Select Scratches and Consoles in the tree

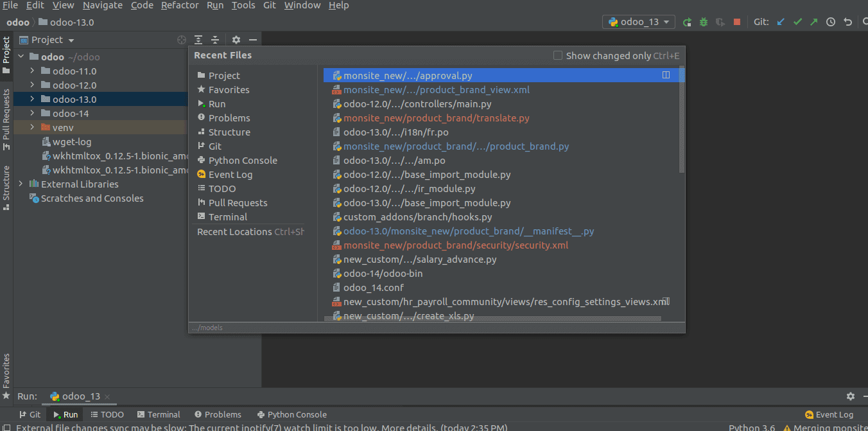click(92, 198)
